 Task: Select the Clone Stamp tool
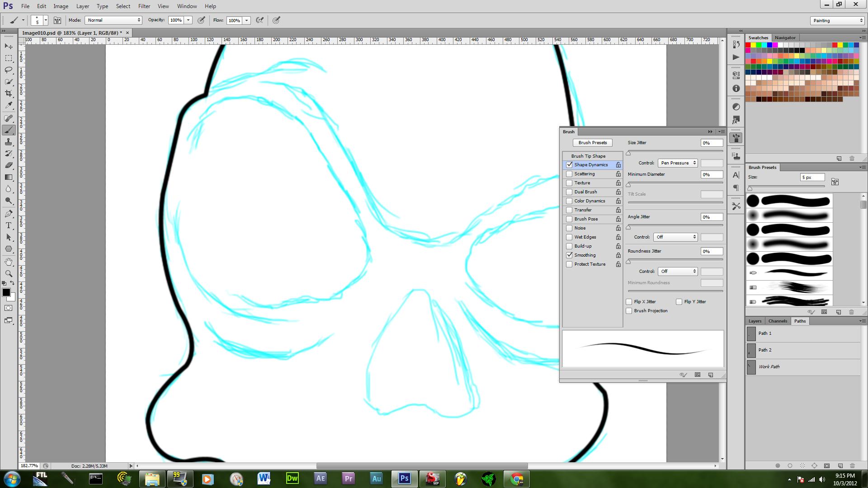(x=9, y=142)
